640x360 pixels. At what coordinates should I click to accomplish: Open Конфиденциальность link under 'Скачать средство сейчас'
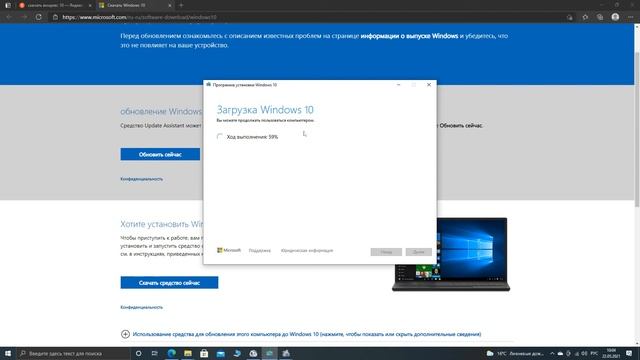(141, 307)
